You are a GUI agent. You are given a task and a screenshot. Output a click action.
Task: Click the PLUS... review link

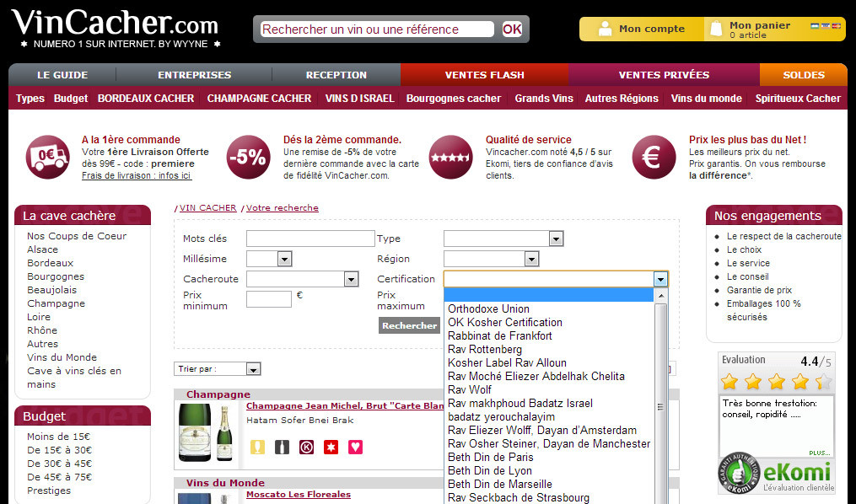(x=820, y=453)
